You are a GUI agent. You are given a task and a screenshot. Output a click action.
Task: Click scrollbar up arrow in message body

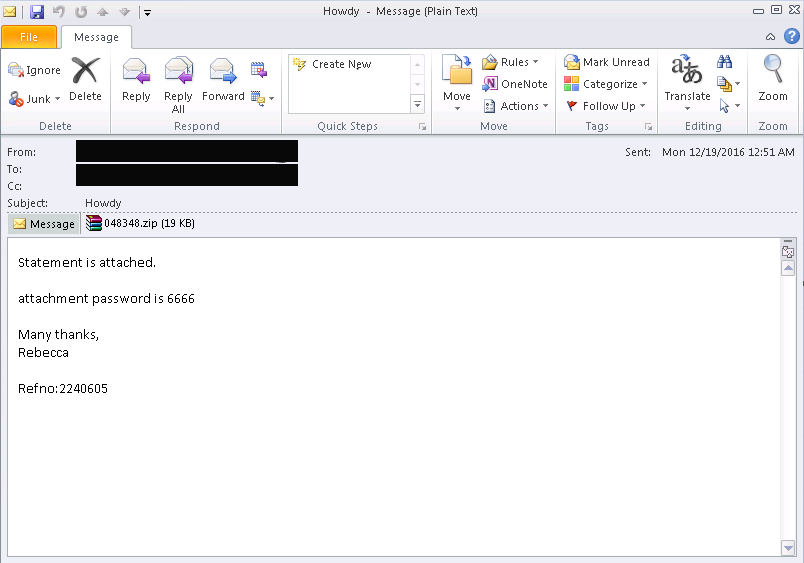(x=788, y=268)
